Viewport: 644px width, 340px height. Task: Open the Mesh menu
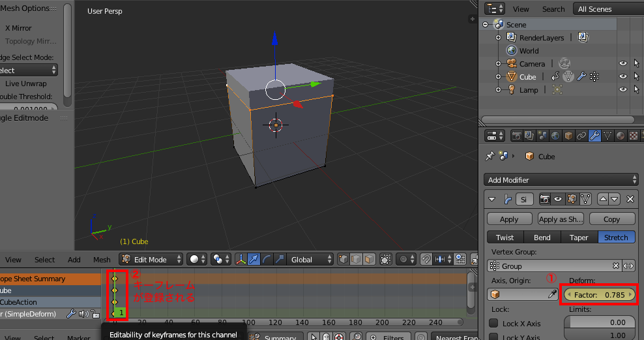pyautogui.click(x=102, y=260)
